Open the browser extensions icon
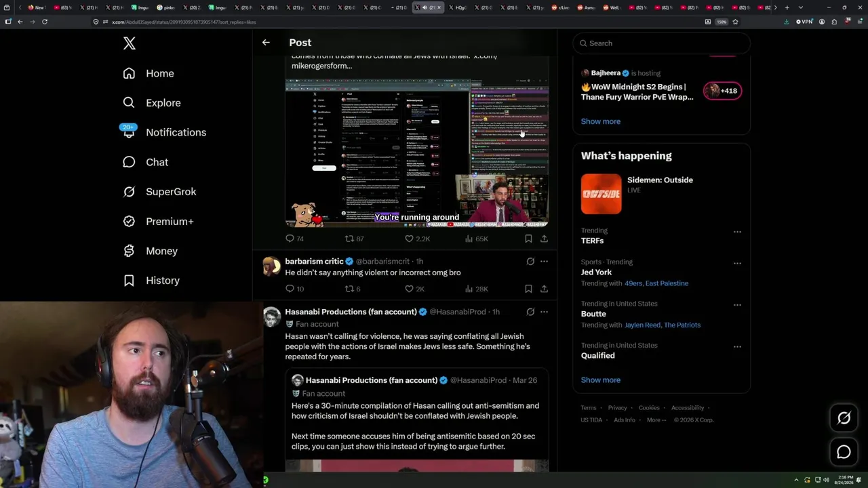The image size is (868, 488). [x=834, y=22]
